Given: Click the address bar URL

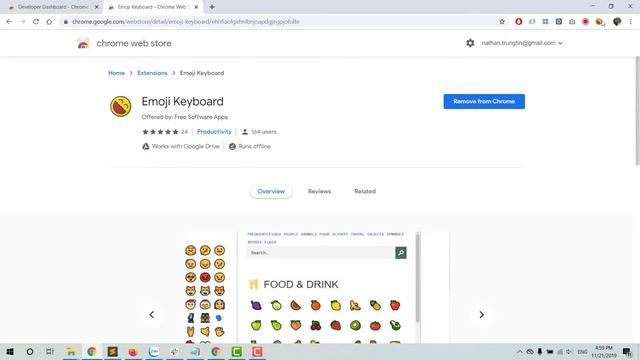Looking at the screenshot, I should [x=186, y=22].
